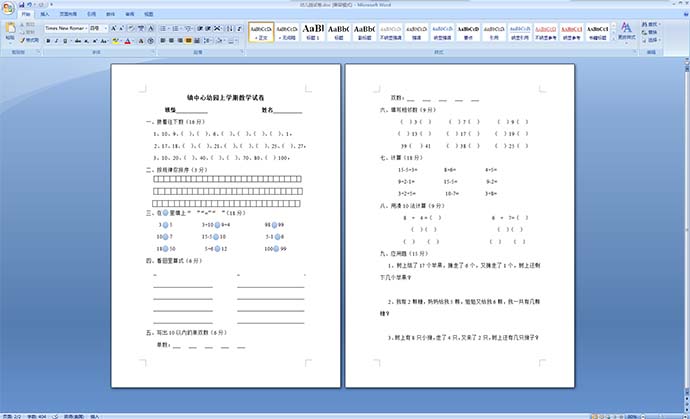Click Word Help icon
Viewport: 690px width, 419px height.
(x=685, y=14)
